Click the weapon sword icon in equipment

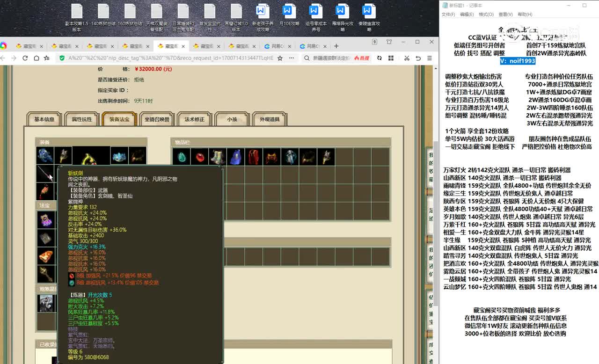pos(45,174)
